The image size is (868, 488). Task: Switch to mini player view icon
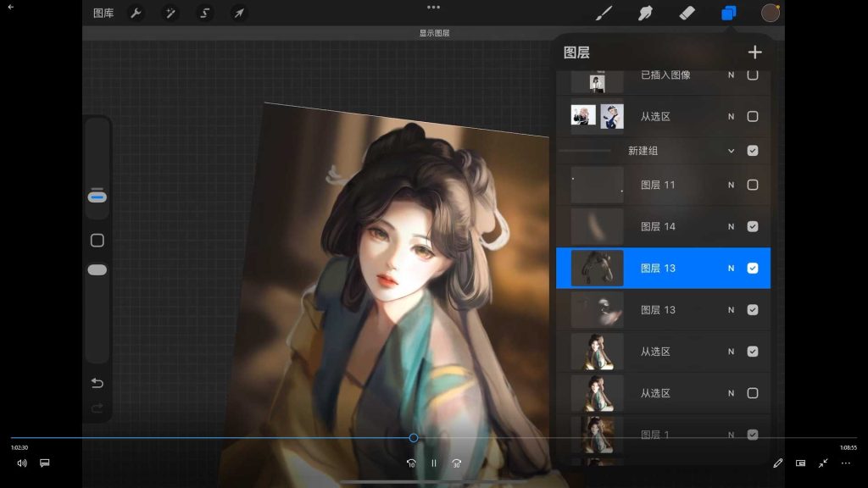(800, 463)
